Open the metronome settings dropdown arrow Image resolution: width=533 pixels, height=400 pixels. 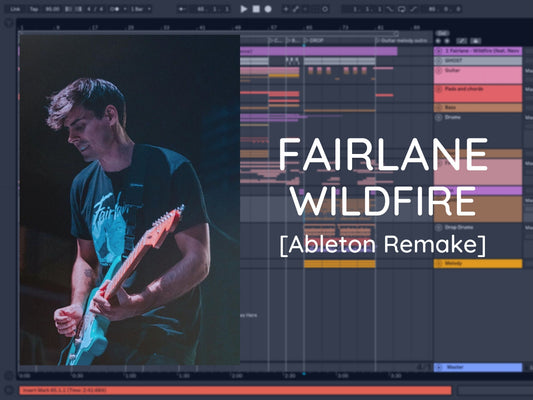pos(124,9)
